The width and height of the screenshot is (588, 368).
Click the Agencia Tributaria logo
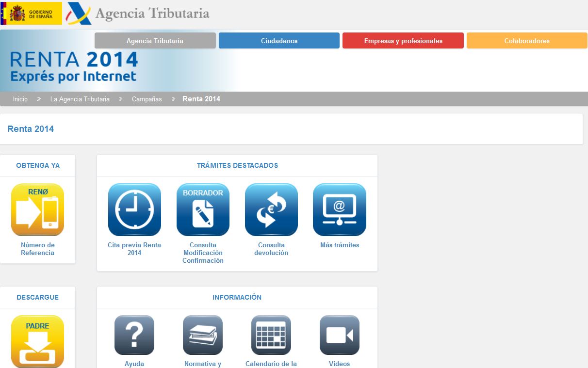(x=138, y=13)
